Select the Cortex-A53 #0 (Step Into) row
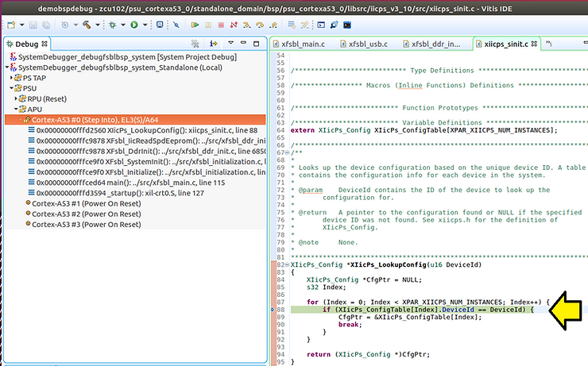 [x=135, y=120]
